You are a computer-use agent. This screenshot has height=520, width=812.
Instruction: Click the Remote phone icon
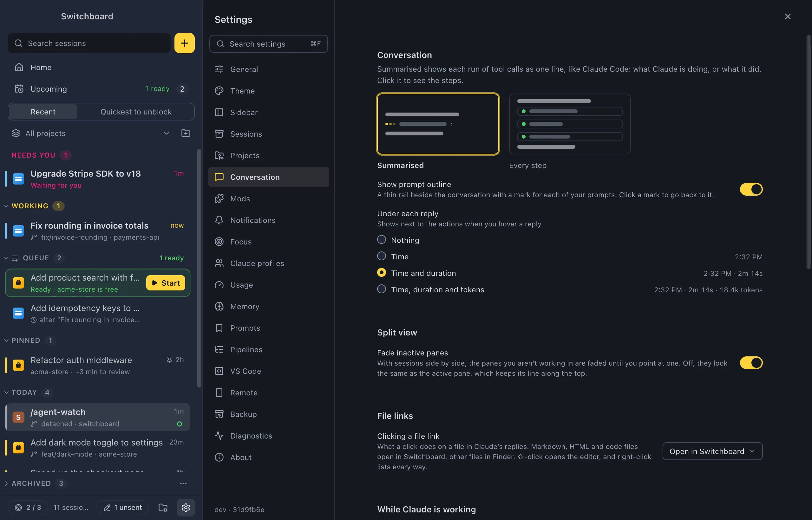[x=219, y=393]
